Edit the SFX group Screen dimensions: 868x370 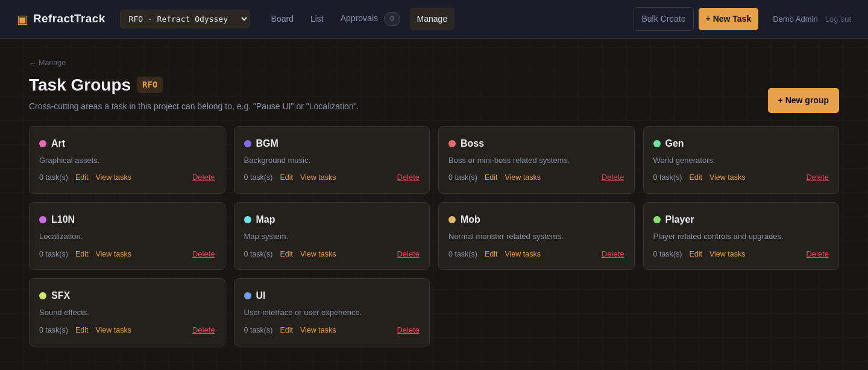tap(82, 330)
